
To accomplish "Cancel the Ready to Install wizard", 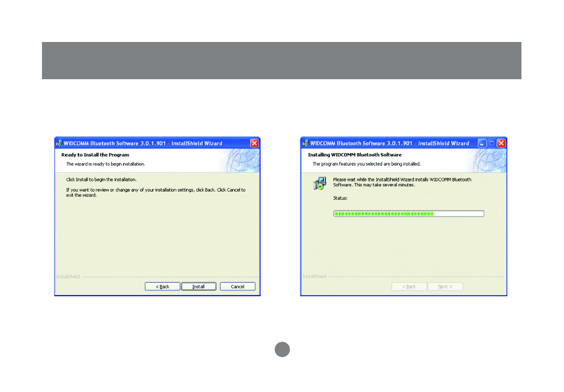I will [x=238, y=286].
